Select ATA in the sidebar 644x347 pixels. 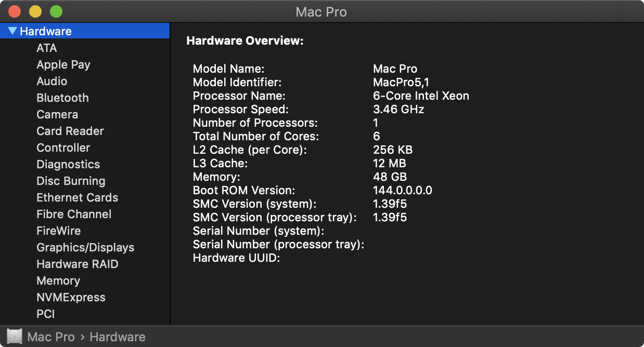pos(47,48)
